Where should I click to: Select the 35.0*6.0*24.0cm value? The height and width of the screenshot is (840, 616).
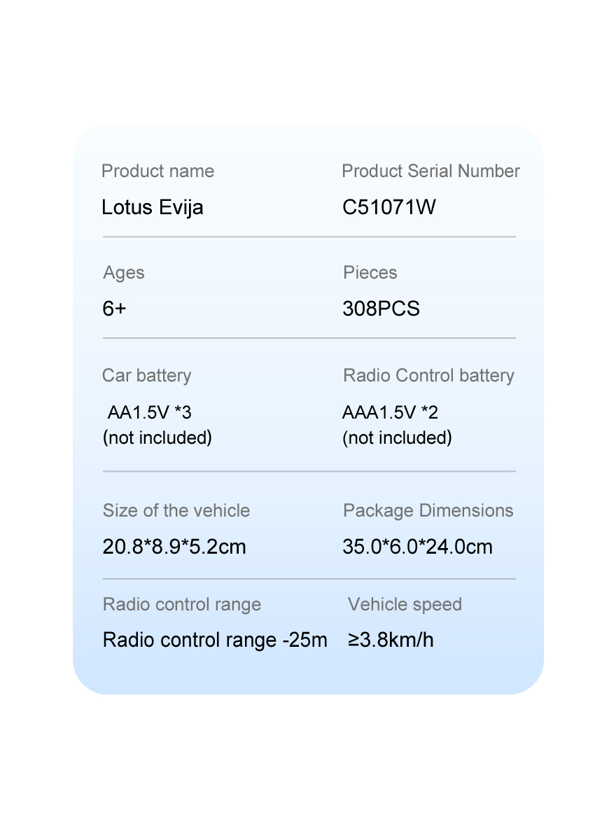[418, 547]
